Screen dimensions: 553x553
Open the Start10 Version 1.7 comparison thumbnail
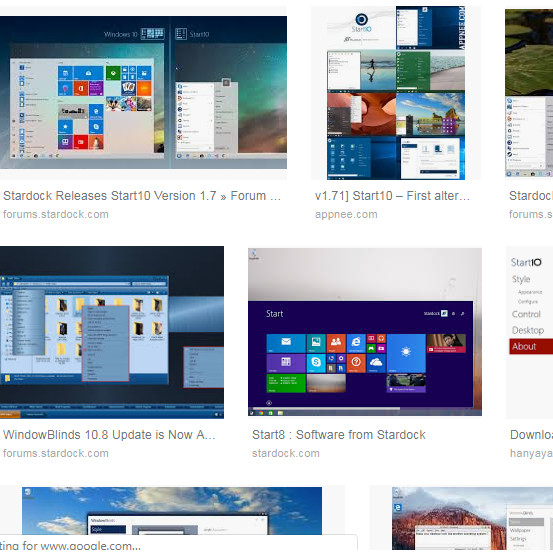point(143,92)
